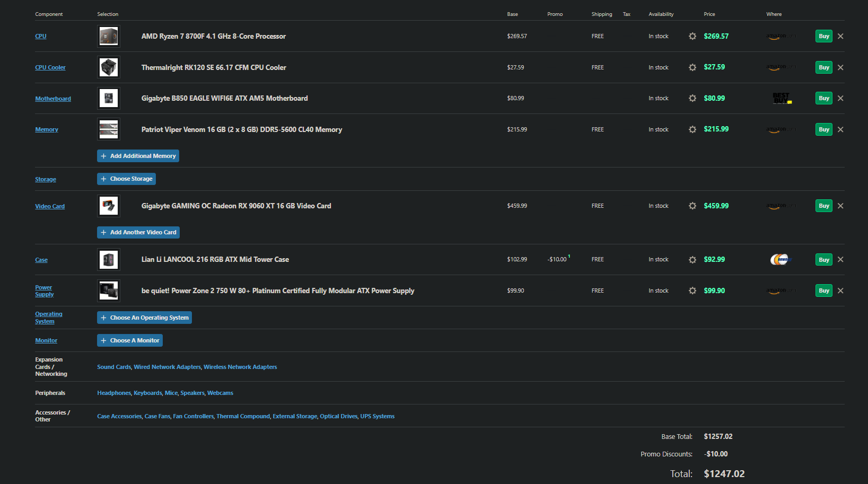Viewport: 868px width, 484px height.
Task: Open the Operating System component link
Action: [x=49, y=318]
